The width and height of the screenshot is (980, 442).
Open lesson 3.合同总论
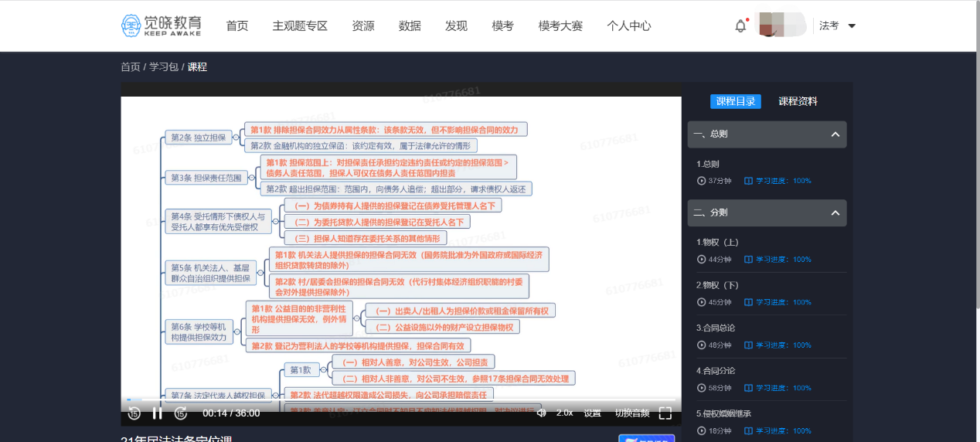click(x=716, y=328)
